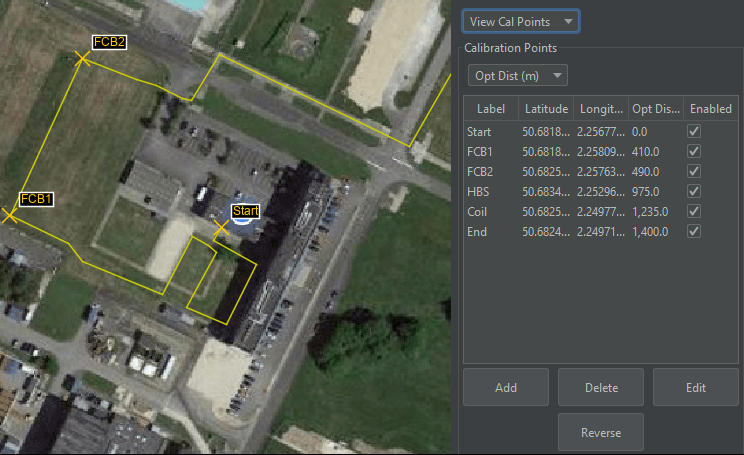Click the Start calibration marker on map
The height and width of the screenshot is (455, 744).
point(222,229)
